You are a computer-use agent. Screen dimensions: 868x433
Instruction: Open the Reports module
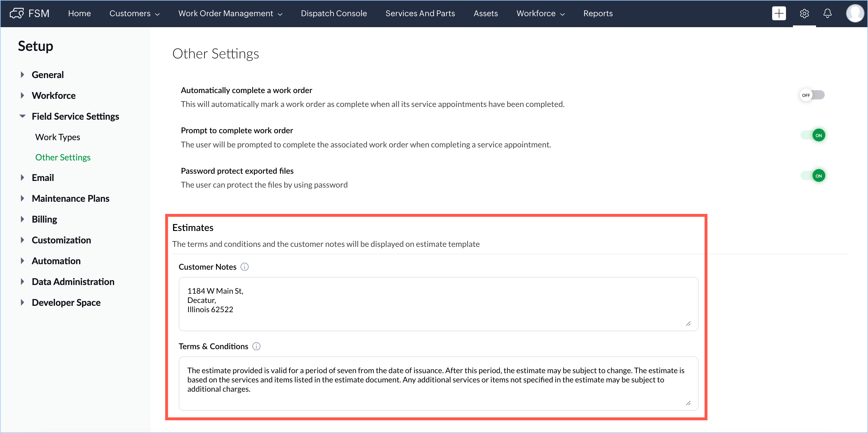click(x=598, y=14)
